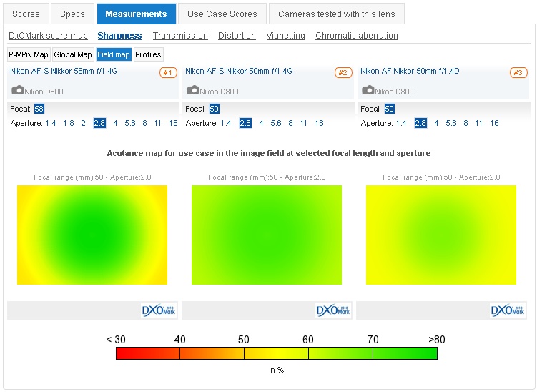Click the AF-S 50mm f/1.4G acutance map
Viewport: 537px width, 392px height.
(x=267, y=235)
